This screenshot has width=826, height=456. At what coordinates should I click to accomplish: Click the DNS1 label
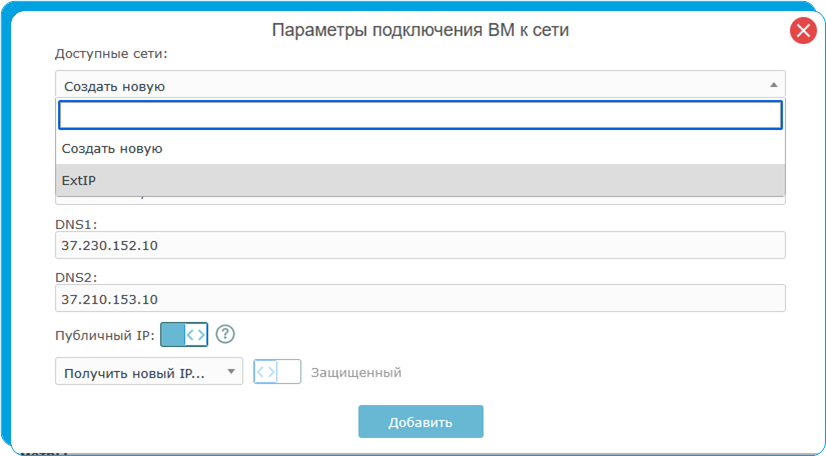pyautogui.click(x=75, y=225)
